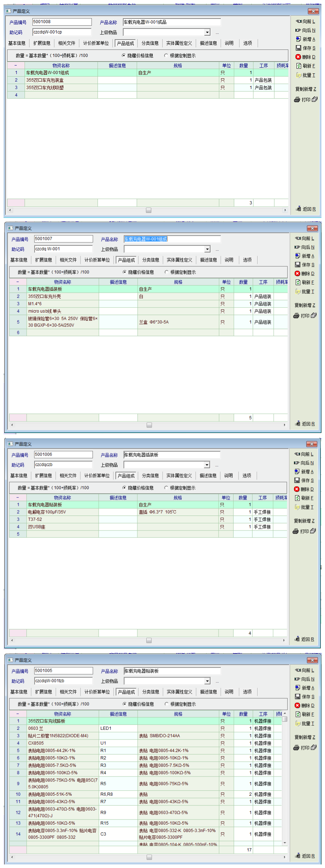The image size is (325, 868).
Task: Click the 删除 (delete) icon in product 5001007 window
Action: click(297, 273)
